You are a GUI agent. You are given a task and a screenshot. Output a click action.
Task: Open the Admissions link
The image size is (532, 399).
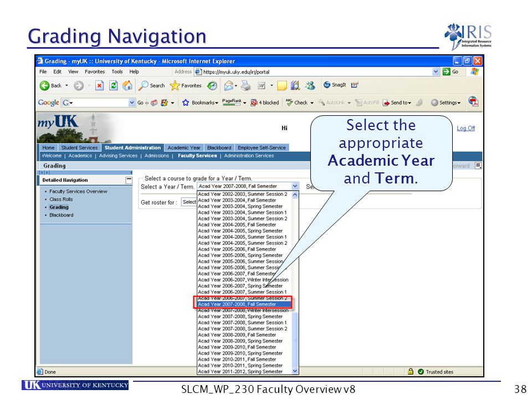pos(156,155)
